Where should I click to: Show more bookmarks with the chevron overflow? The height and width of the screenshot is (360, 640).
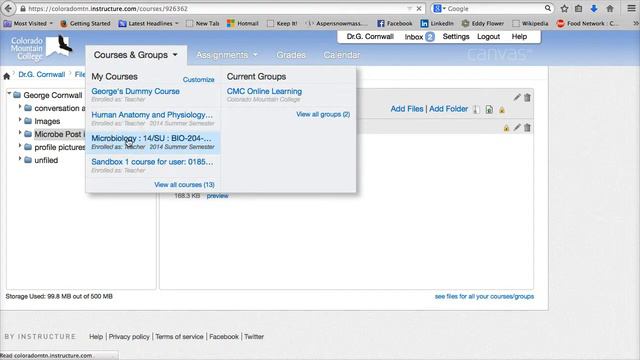pyautogui.click(x=635, y=23)
